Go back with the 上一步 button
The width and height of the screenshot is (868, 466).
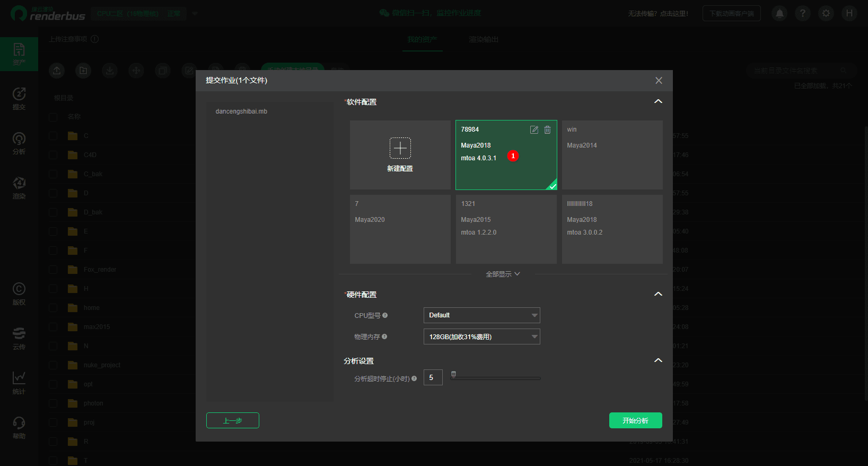click(232, 420)
